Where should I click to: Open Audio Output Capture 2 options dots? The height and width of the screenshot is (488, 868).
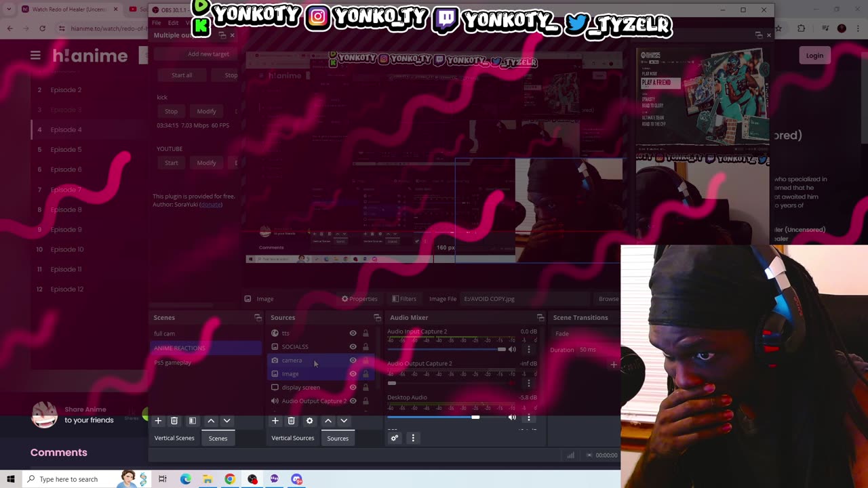coord(529,384)
